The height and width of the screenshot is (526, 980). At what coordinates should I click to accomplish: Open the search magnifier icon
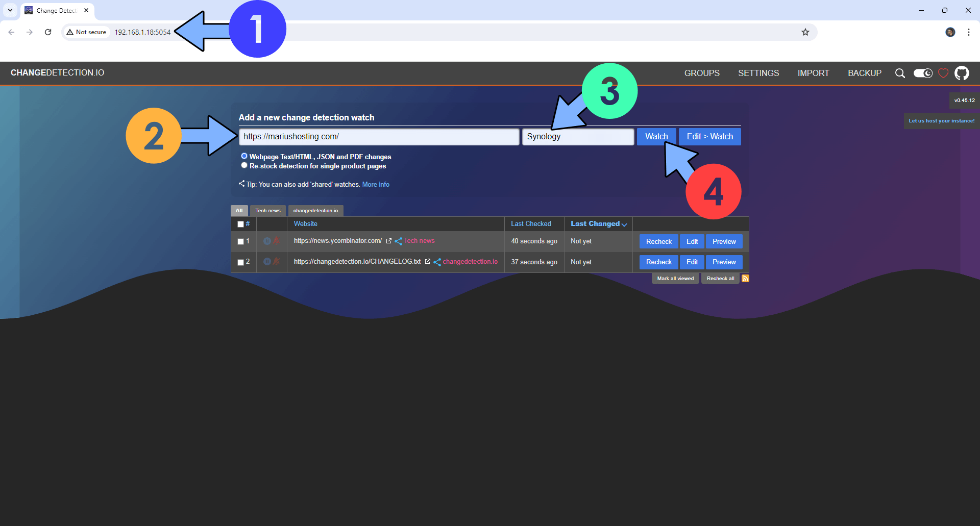[x=900, y=73]
